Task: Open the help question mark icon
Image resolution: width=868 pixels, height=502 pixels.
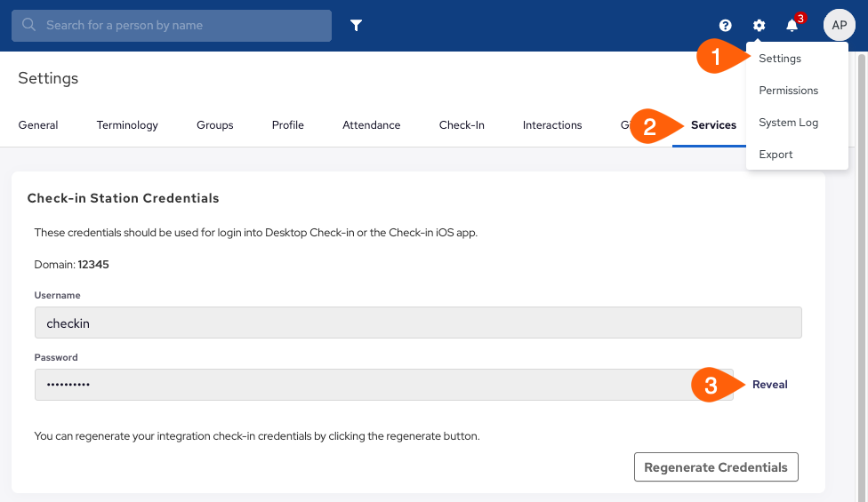Action: click(x=725, y=26)
